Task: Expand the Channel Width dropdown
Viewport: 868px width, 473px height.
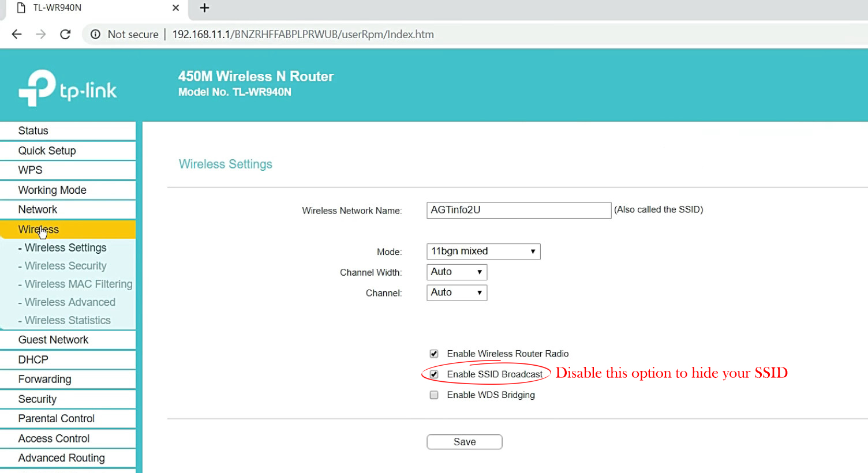Action: 457,272
